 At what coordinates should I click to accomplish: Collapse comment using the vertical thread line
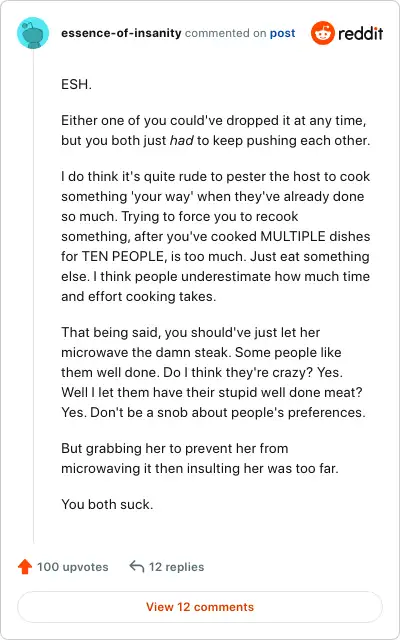[33, 297]
